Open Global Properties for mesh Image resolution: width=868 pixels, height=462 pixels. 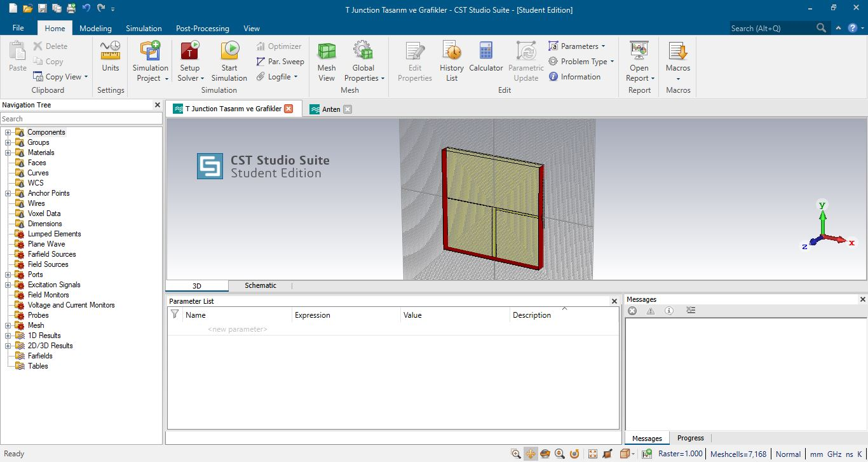364,61
